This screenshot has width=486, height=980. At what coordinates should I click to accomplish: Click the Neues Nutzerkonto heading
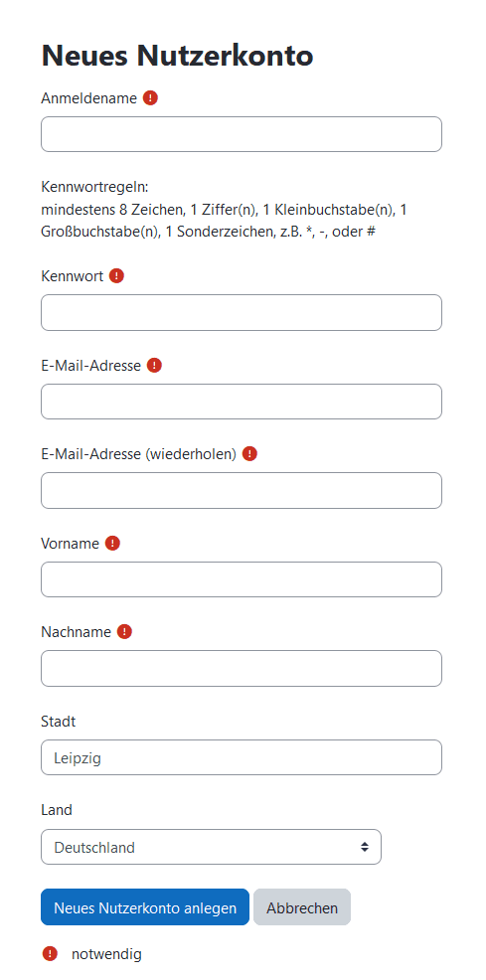(178, 56)
